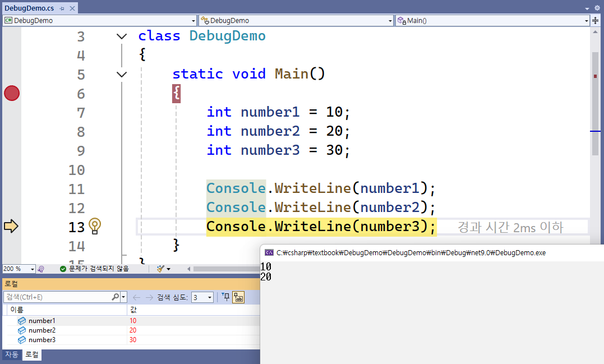Click the red breakpoint marker on line 6
This screenshot has height=364, width=604.
tap(12, 94)
